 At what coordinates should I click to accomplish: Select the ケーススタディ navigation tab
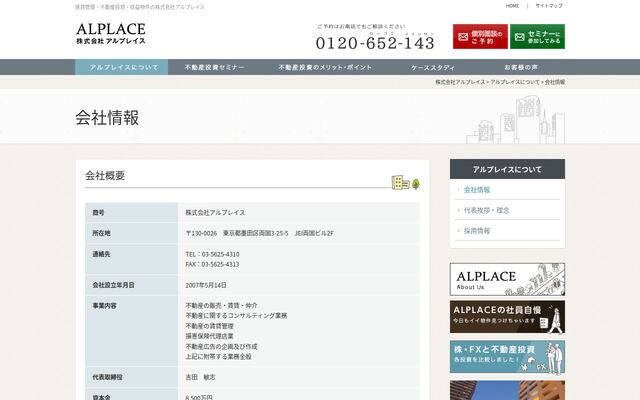pos(433,67)
